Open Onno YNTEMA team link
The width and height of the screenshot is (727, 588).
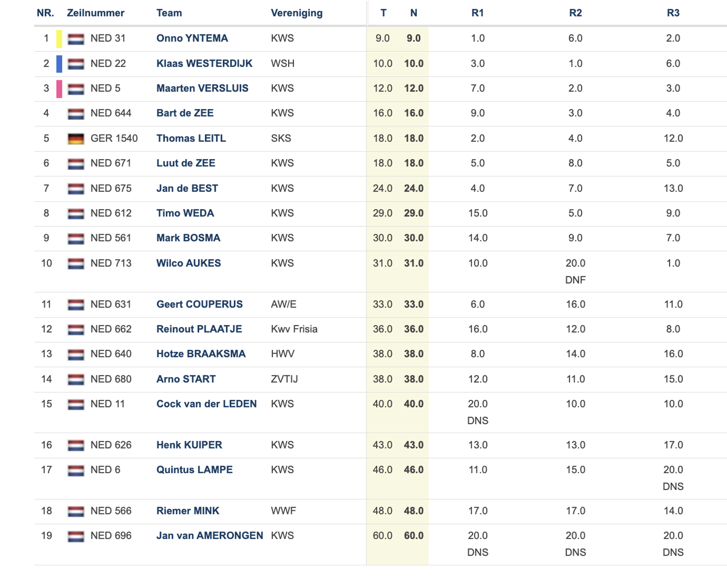click(192, 38)
